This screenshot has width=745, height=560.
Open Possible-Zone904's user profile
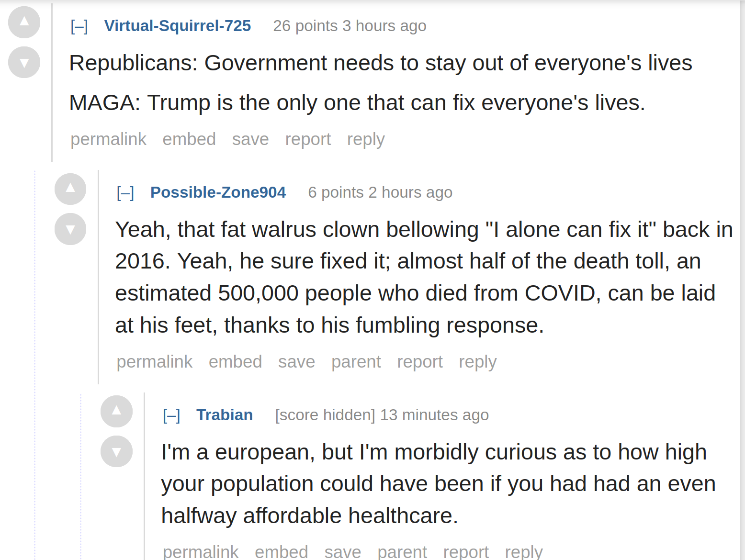[218, 192]
